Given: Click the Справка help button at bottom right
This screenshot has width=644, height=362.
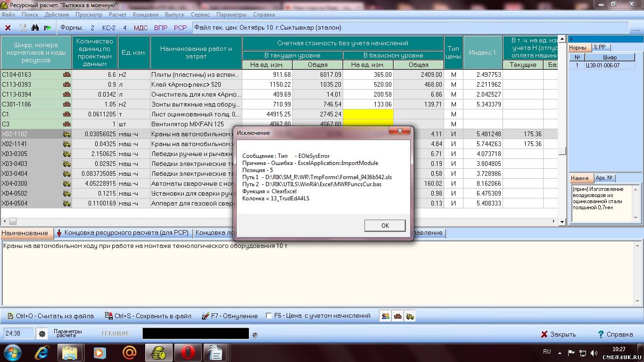Looking at the screenshot, I should [615, 334].
